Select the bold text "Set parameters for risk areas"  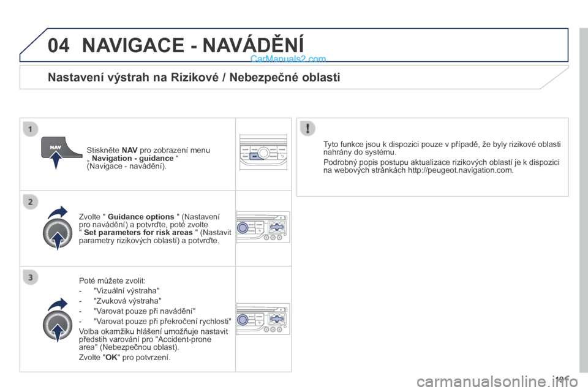tap(138, 233)
